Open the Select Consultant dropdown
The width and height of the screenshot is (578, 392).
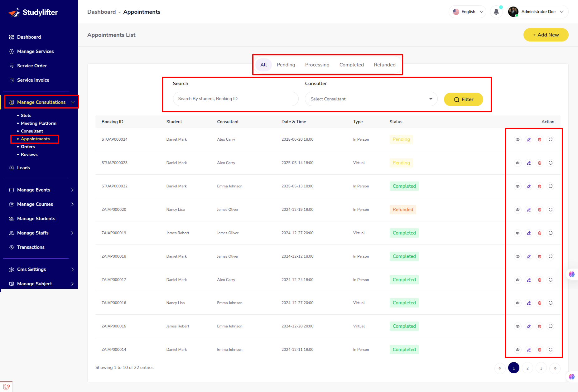coord(371,99)
